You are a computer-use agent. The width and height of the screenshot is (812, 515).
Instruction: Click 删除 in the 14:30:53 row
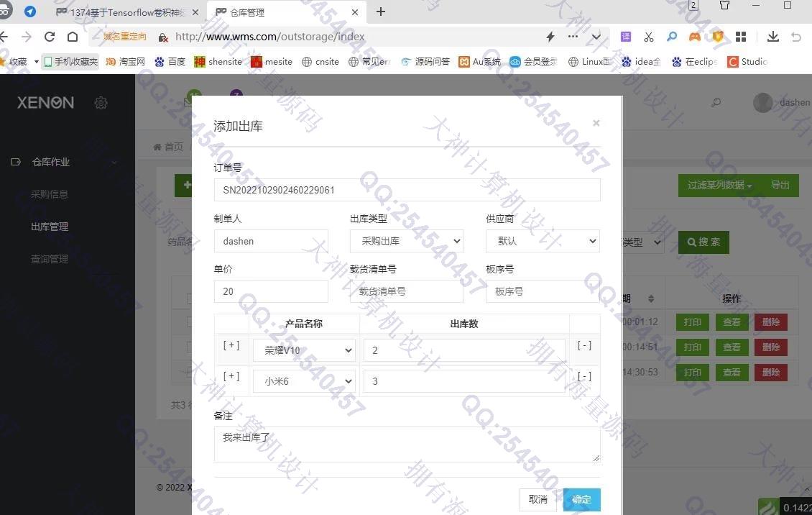coord(771,373)
